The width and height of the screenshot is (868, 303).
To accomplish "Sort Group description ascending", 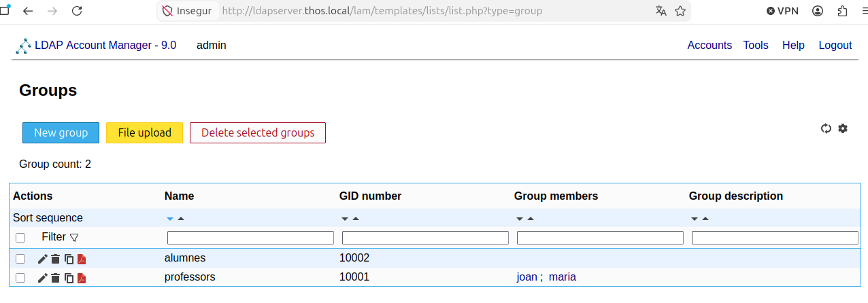I will 705,219.
